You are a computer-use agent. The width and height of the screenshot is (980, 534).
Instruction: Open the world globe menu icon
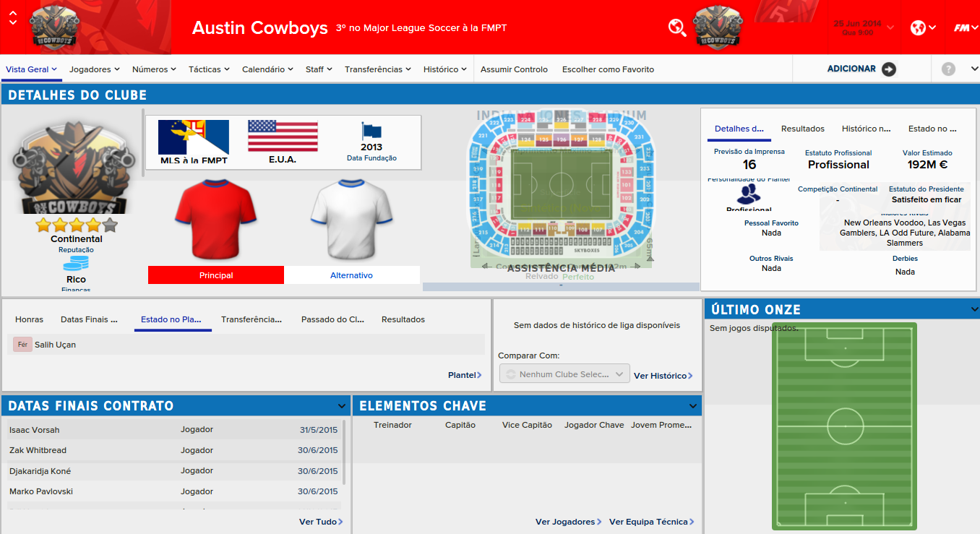(923, 27)
